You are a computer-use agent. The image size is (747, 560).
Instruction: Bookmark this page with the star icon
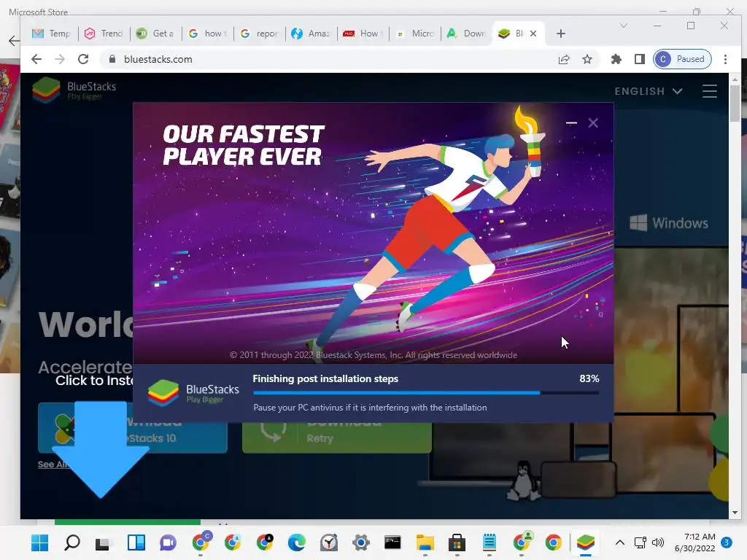587,59
